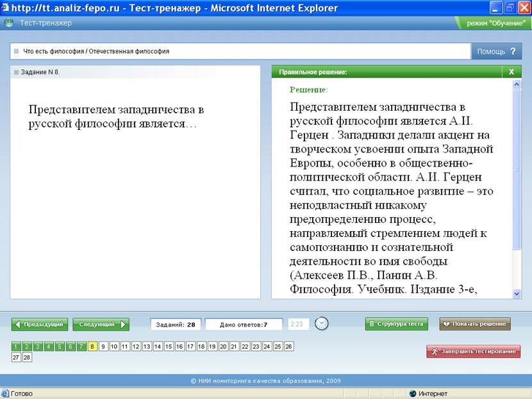Image resolution: width=532 pixels, height=399 pixels.
Task: Click the Задание N 8. header
Action: tap(40, 72)
